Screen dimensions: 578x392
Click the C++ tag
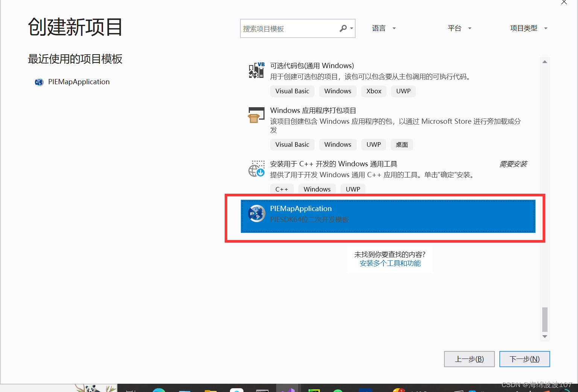coord(282,189)
